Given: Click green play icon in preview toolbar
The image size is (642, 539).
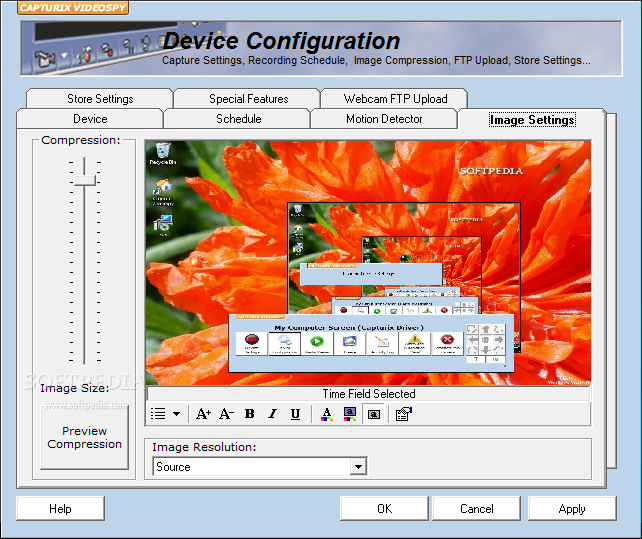Looking at the screenshot, I should (x=316, y=343).
